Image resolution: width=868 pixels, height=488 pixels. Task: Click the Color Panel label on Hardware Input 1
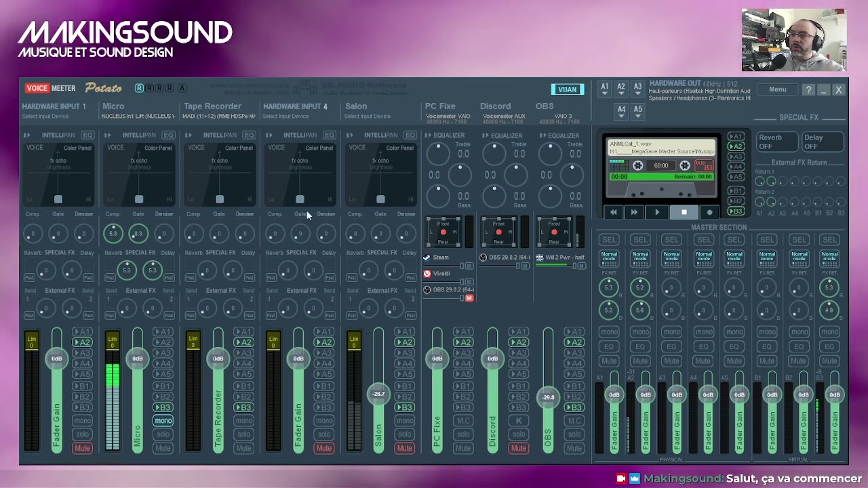point(77,148)
